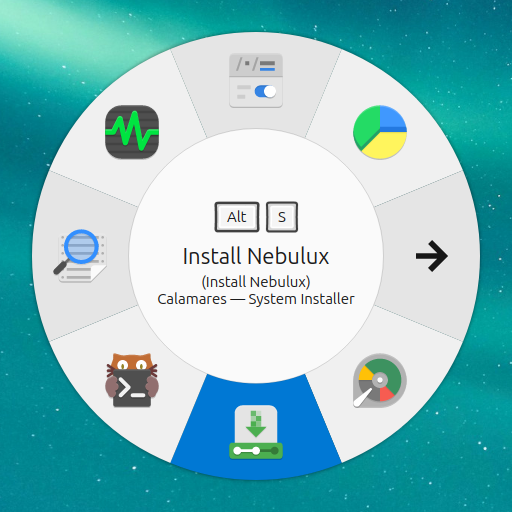512x512 pixels.
Task: Go to next page with right arrow
Action: coord(432,256)
